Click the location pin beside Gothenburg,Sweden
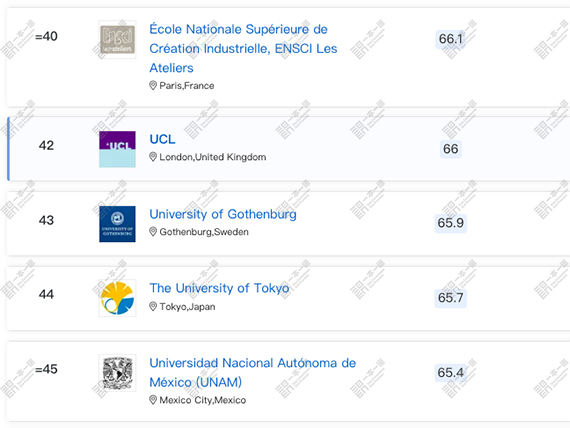This screenshot has width=570, height=428. tap(153, 232)
